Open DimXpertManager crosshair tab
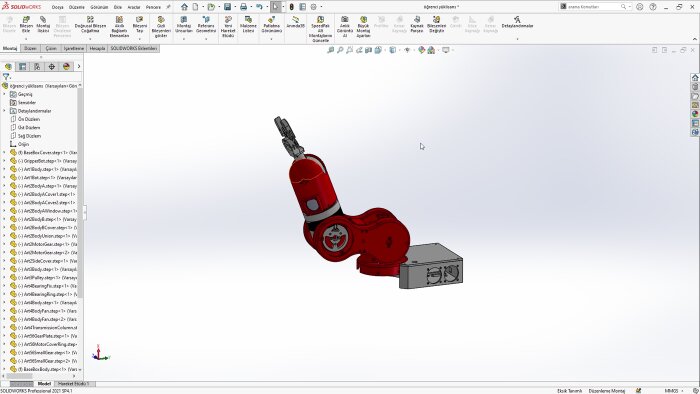Viewport: 700px width, 394px height. 52,66
